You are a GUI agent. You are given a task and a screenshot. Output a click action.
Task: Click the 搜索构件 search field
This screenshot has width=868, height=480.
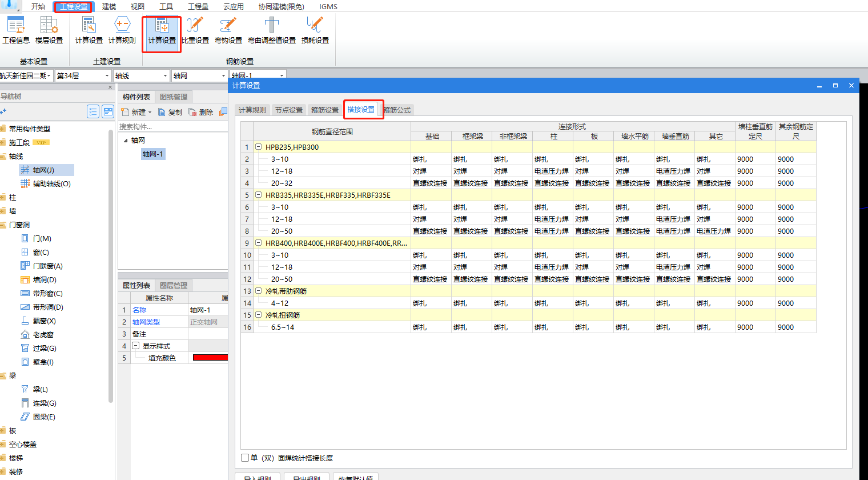(173, 127)
